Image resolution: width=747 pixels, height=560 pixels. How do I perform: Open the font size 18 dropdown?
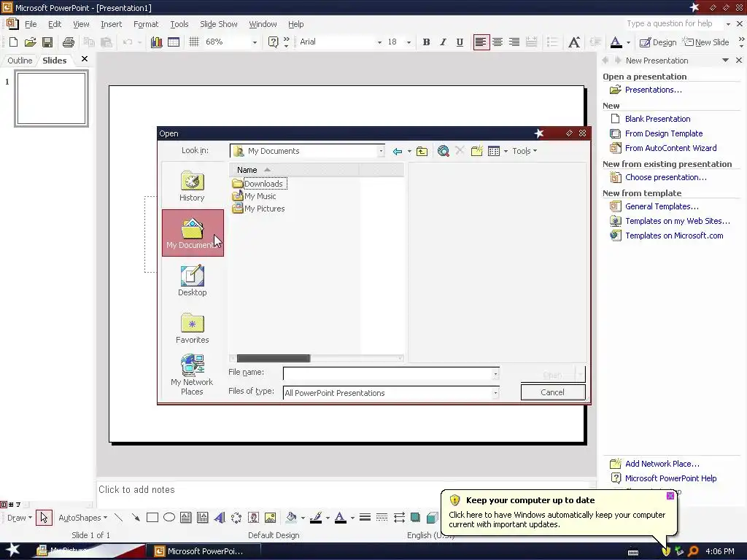tap(409, 42)
